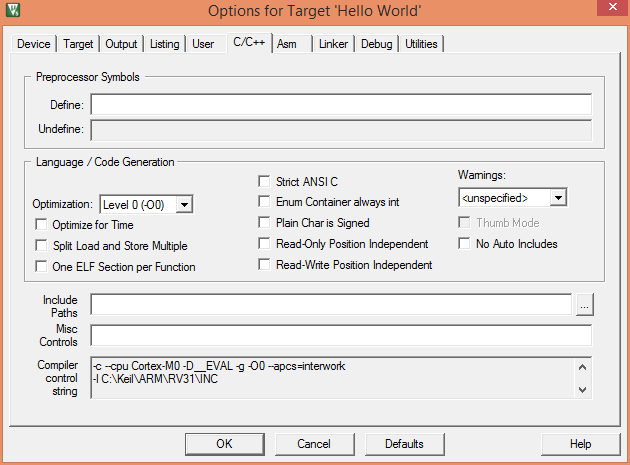Close the Options for Target dialog
The height and width of the screenshot is (465, 630).
point(612,7)
